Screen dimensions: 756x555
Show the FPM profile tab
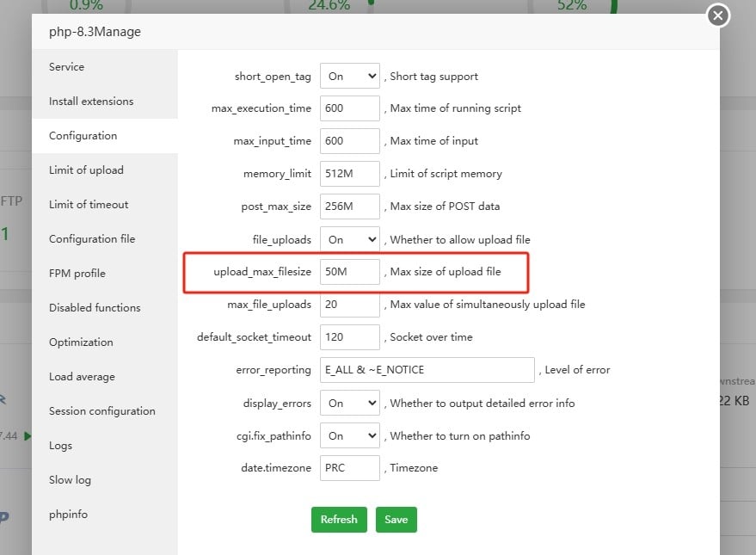pos(77,274)
